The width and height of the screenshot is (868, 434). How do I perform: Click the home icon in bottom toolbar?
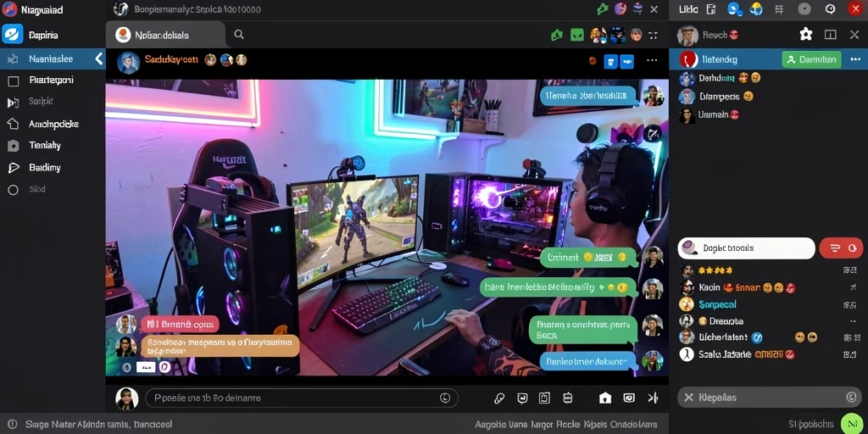click(x=605, y=398)
